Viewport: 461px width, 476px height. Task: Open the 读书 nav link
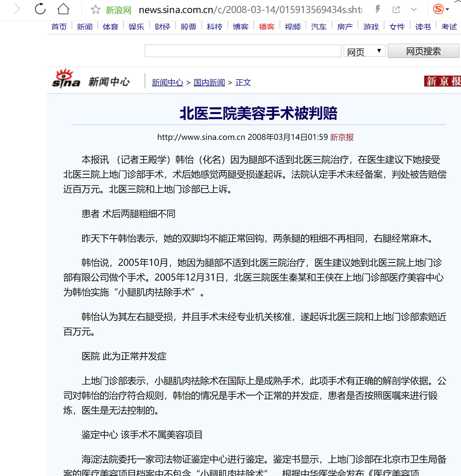coord(423,27)
